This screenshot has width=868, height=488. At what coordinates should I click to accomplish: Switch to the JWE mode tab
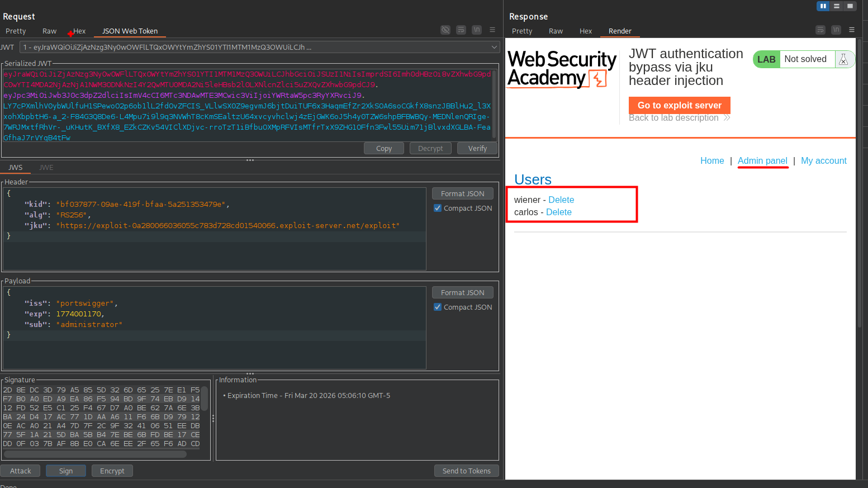click(46, 168)
